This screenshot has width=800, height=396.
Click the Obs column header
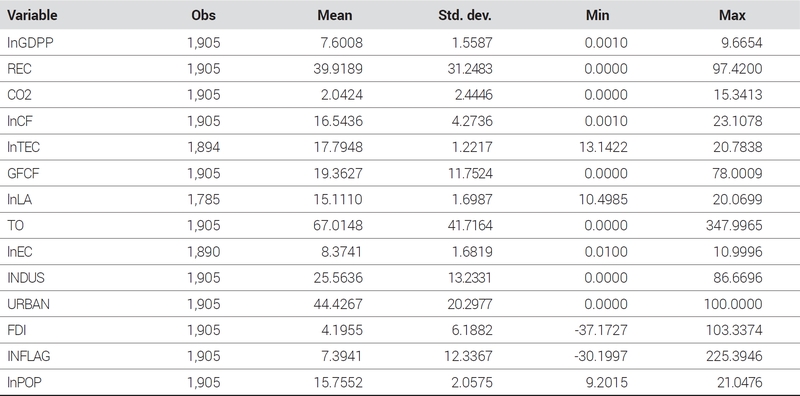(x=204, y=15)
